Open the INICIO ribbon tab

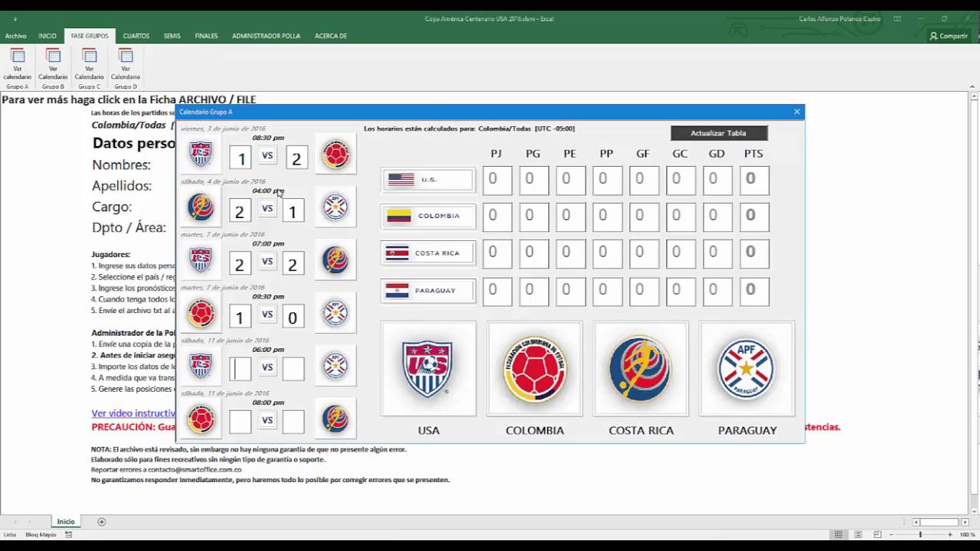47,36
